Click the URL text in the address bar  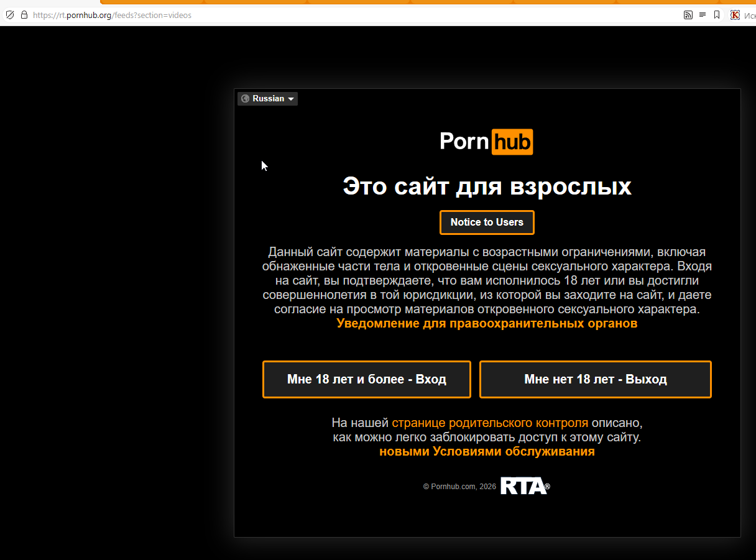coord(112,15)
